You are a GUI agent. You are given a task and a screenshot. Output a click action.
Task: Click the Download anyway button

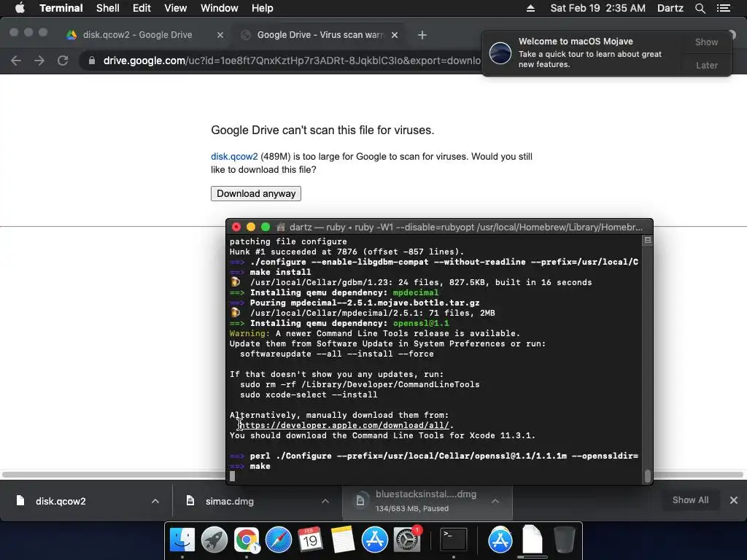tap(256, 193)
